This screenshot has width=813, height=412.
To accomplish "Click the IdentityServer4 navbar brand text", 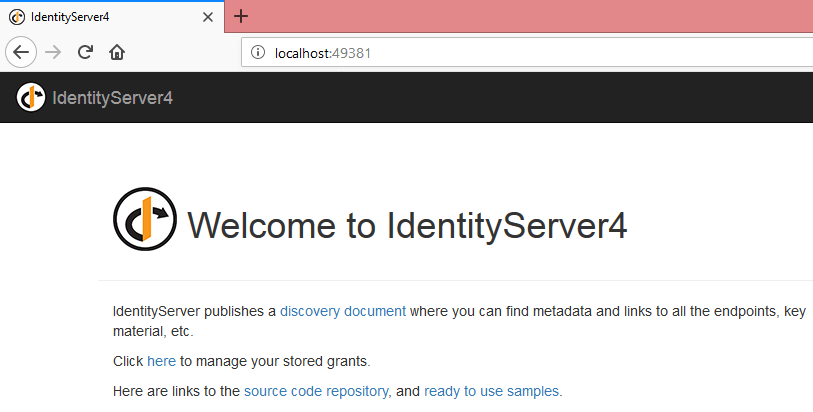I will point(113,97).
